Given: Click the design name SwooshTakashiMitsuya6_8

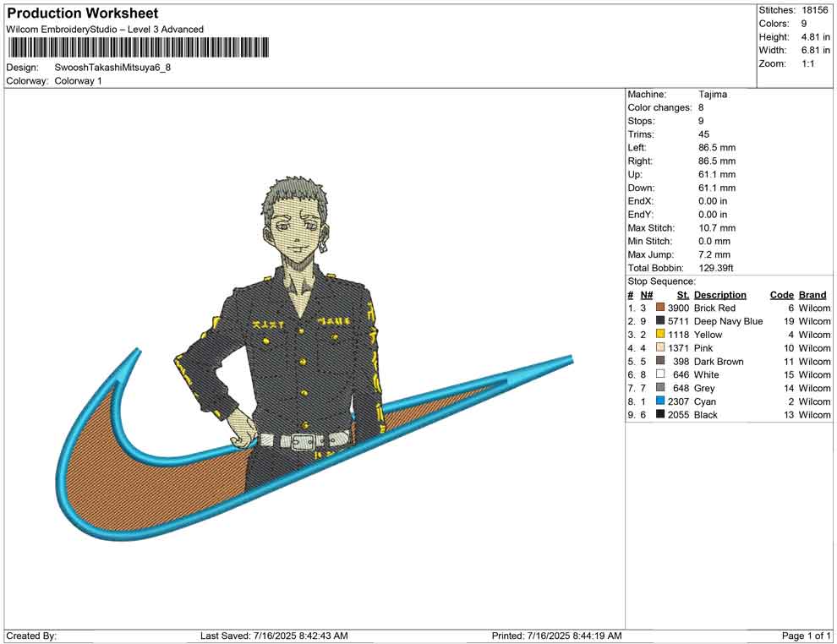Looking at the screenshot, I should pyautogui.click(x=112, y=68).
